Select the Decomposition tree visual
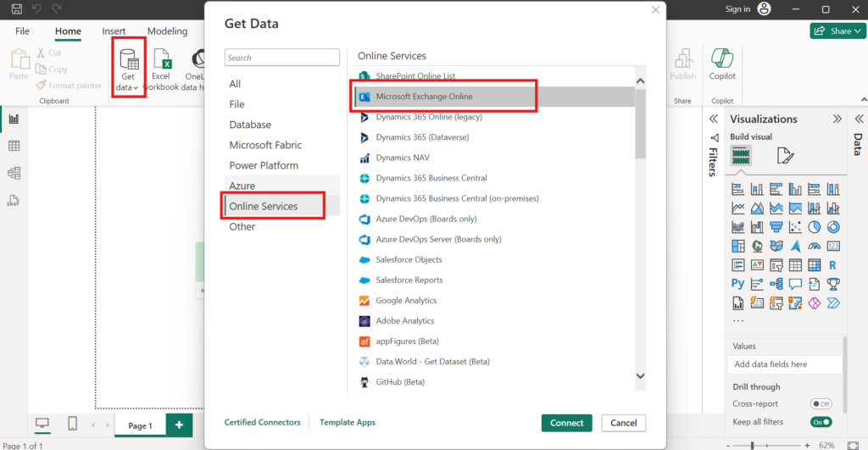This screenshot has height=450, width=868. (776, 284)
